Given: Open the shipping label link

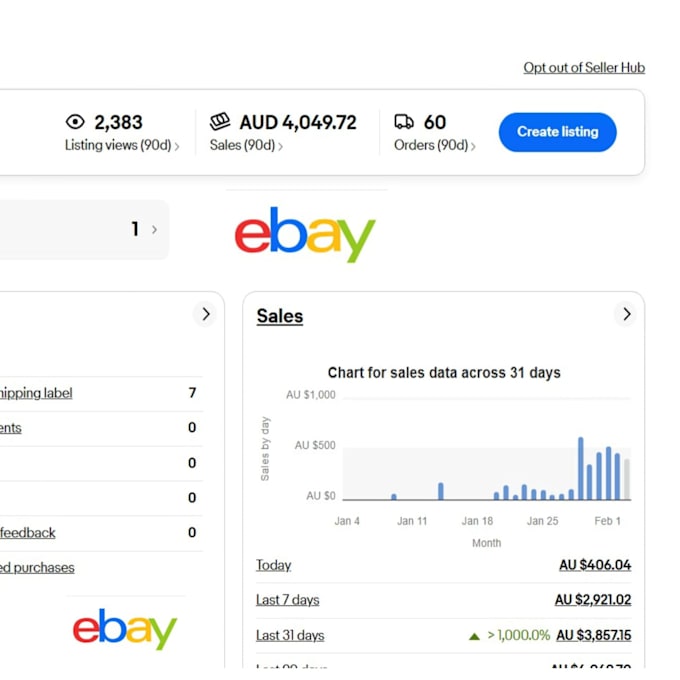Looking at the screenshot, I should pyautogui.click(x=36, y=393).
